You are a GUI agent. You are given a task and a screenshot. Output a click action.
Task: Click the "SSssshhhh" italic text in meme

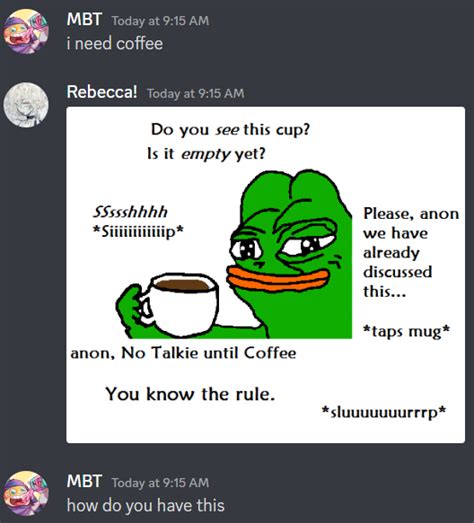(130, 212)
